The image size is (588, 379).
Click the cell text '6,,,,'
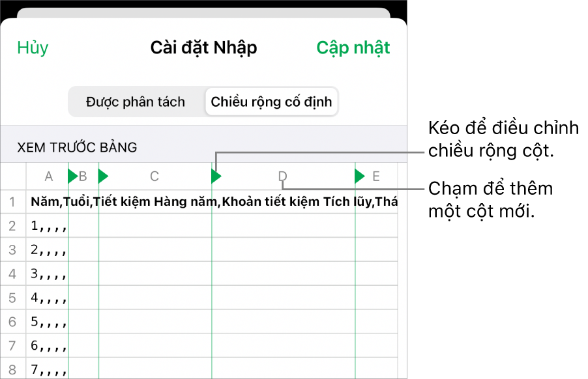(x=49, y=346)
